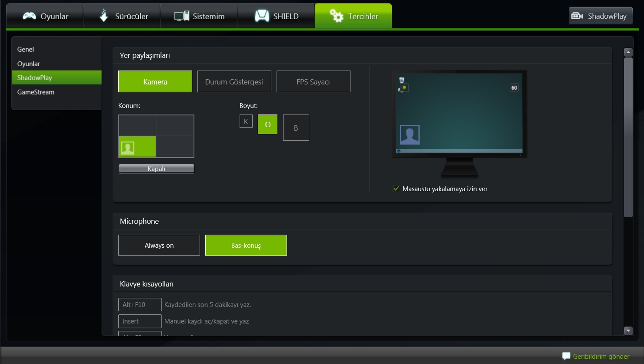Select medium size O

tap(268, 124)
